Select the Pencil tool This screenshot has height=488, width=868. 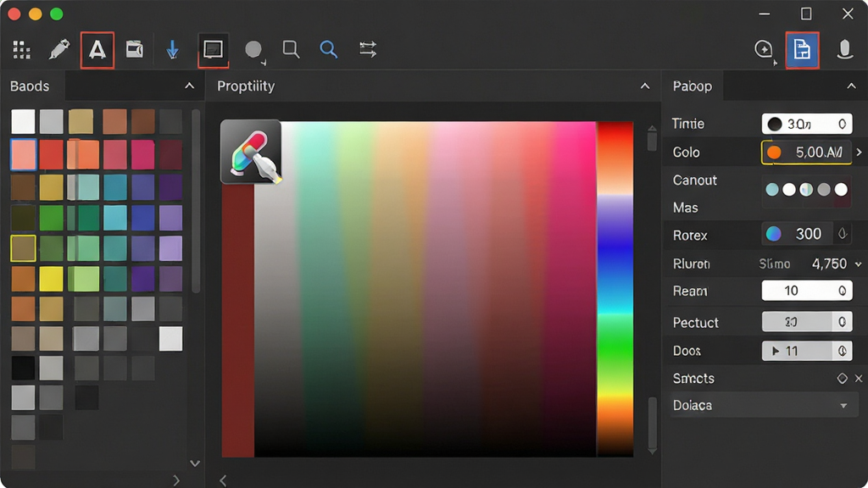(x=59, y=49)
